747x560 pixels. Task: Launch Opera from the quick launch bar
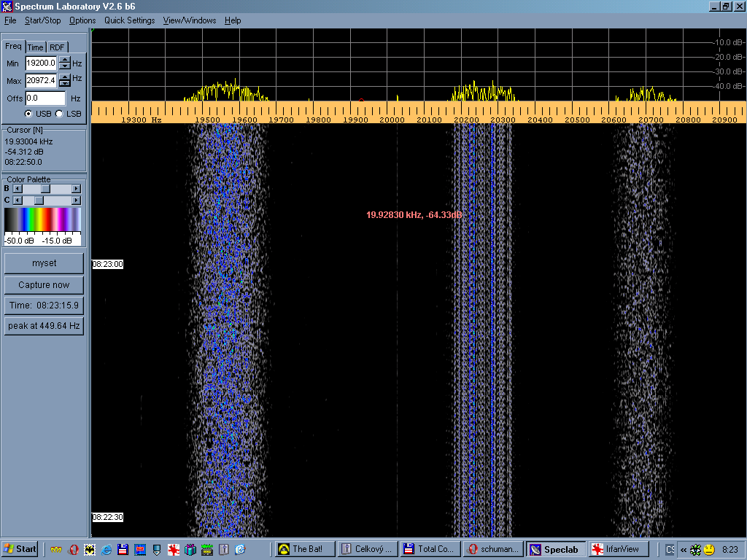pos(74,550)
